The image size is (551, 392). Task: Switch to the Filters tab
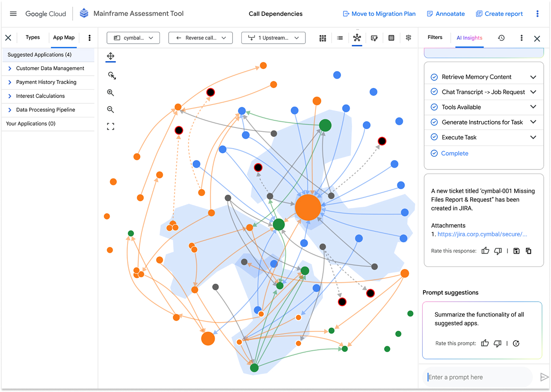click(x=435, y=37)
